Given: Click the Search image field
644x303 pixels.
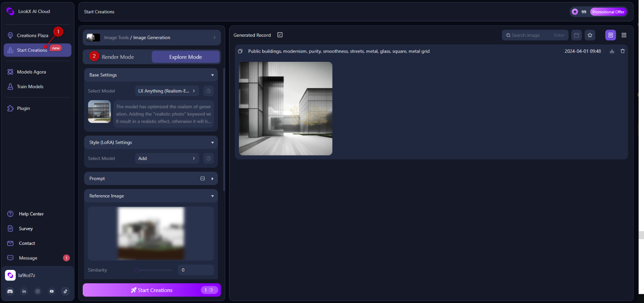Looking at the screenshot, I should pyautogui.click(x=535, y=35).
